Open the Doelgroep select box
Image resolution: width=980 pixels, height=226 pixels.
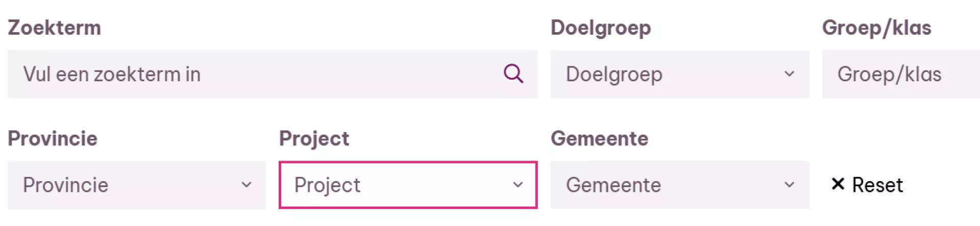click(x=664, y=74)
